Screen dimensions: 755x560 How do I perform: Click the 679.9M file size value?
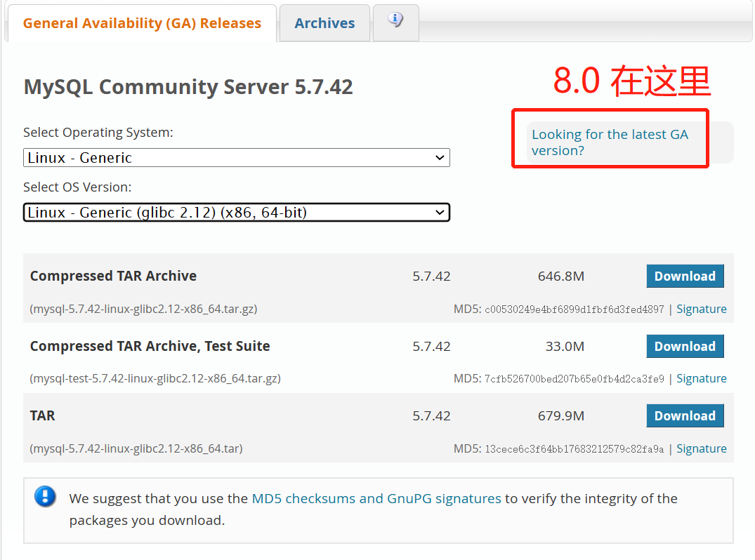coord(561,415)
